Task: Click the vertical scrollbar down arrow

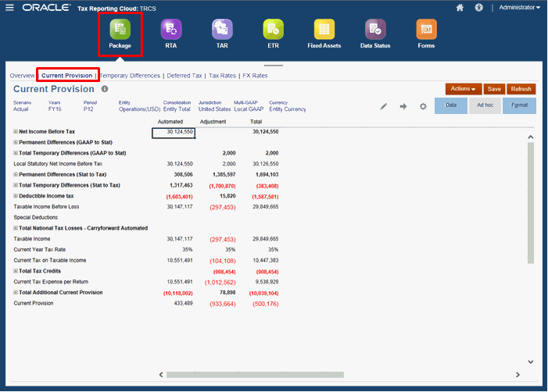Action: click(x=531, y=362)
